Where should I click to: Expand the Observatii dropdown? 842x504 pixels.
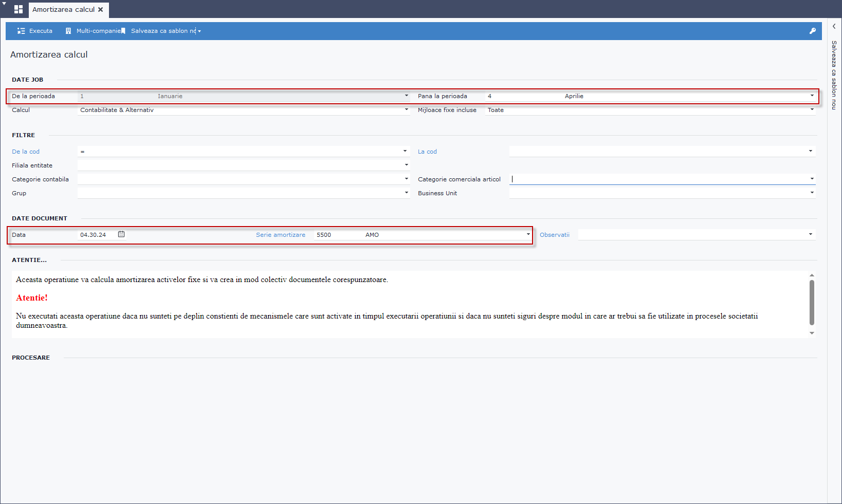click(811, 234)
